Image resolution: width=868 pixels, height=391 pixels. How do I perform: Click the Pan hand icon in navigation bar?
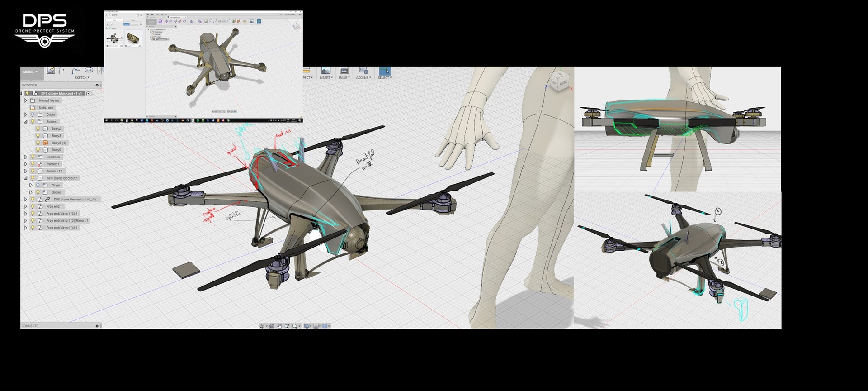coord(279,326)
